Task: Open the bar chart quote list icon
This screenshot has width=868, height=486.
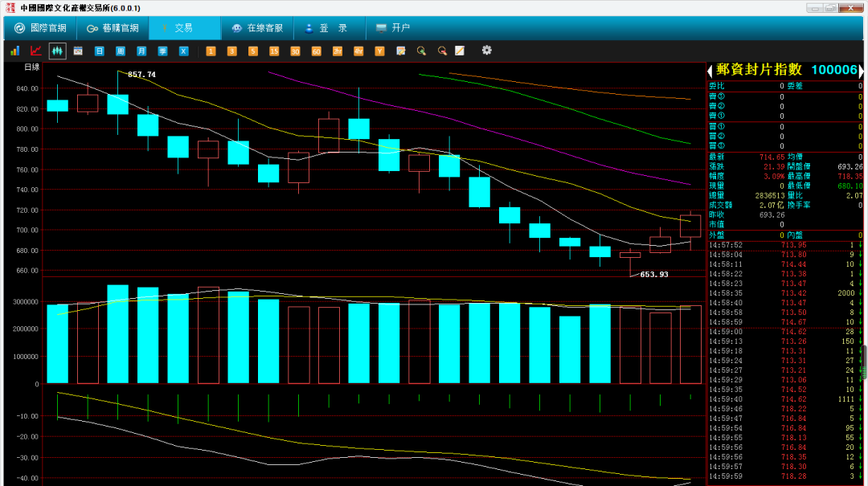Action: tap(15, 51)
